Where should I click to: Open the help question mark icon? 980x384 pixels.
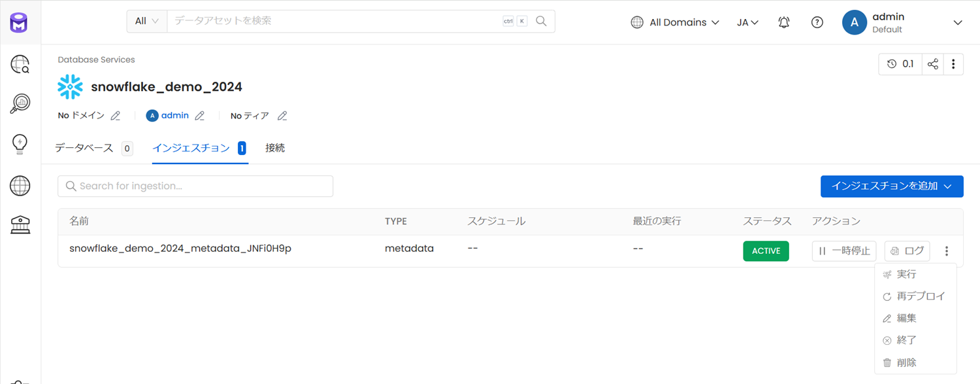pyautogui.click(x=817, y=22)
